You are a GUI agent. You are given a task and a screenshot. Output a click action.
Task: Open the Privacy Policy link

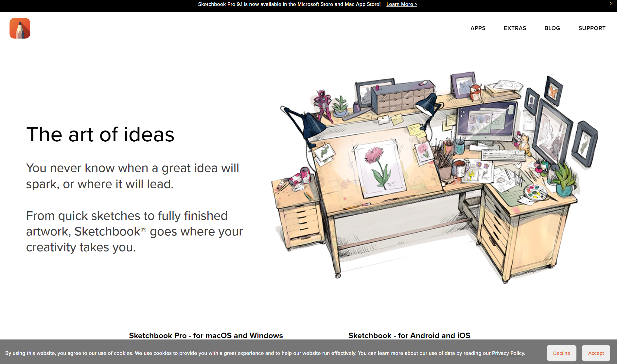pos(508,353)
